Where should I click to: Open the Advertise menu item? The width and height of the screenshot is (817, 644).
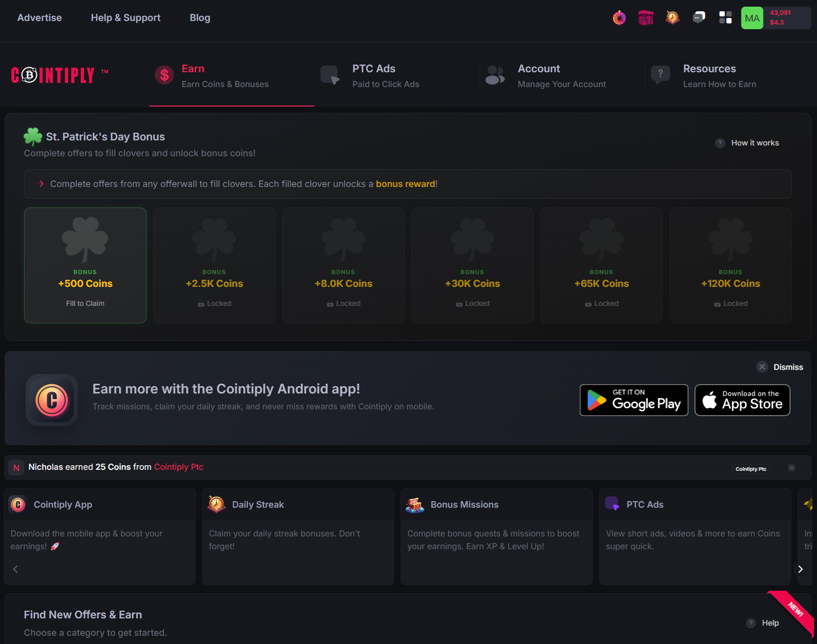tap(39, 18)
